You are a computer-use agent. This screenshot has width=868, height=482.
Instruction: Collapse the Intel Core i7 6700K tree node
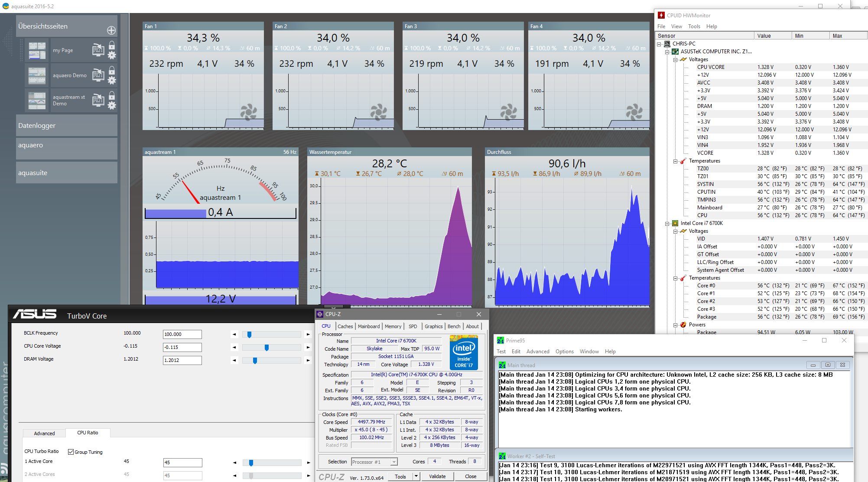[667, 224]
